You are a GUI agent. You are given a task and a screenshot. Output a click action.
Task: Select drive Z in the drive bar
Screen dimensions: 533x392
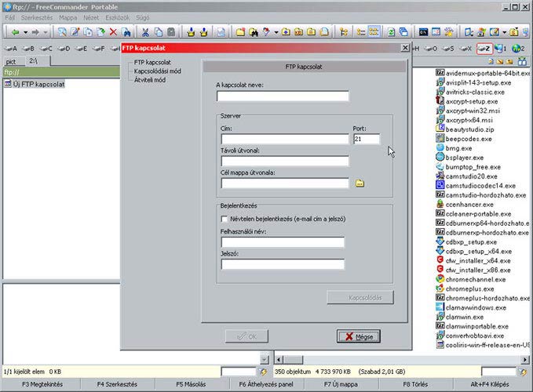tap(485, 49)
